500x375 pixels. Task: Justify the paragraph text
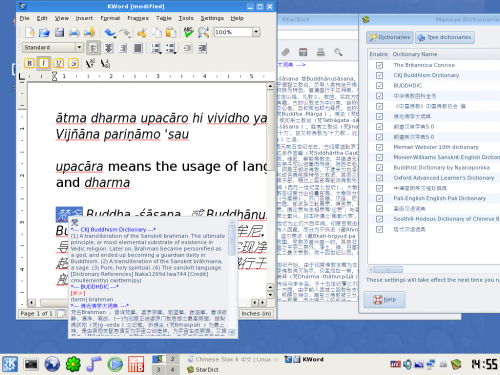pyautogui.click(x=138, y=48)
